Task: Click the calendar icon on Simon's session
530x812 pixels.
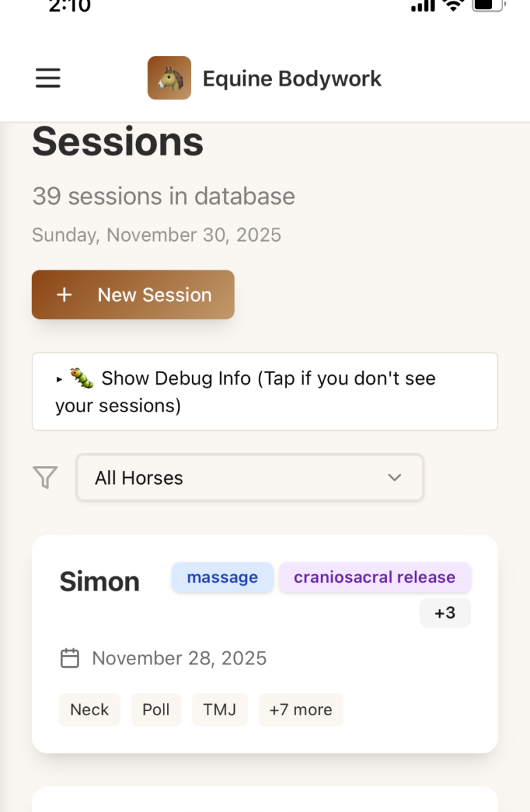Action: 70,658
